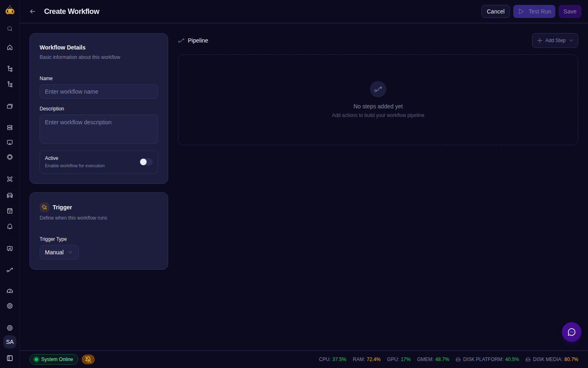This screenshot has height=368, width=588.
Task: Focus the workflow description textarea
Action: point(99,129)
